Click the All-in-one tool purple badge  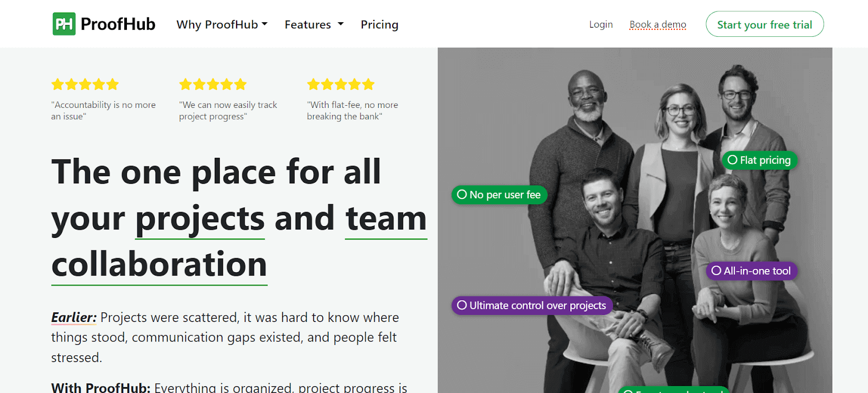[751, 270]
